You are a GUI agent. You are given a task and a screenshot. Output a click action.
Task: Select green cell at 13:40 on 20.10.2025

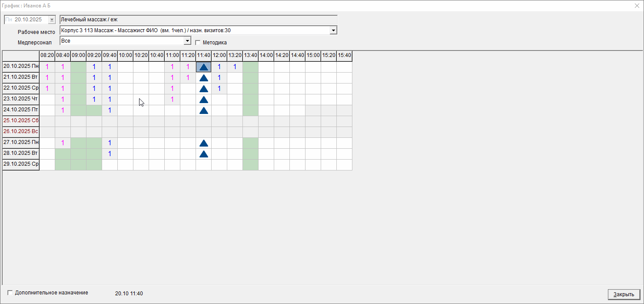(x=250, y=67)
